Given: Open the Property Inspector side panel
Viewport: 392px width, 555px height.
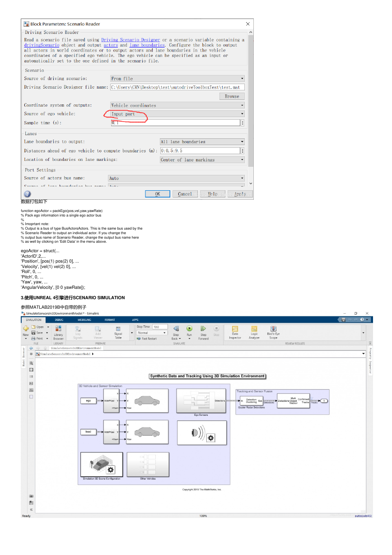Looking at the screenshot, I should [370, 361].
